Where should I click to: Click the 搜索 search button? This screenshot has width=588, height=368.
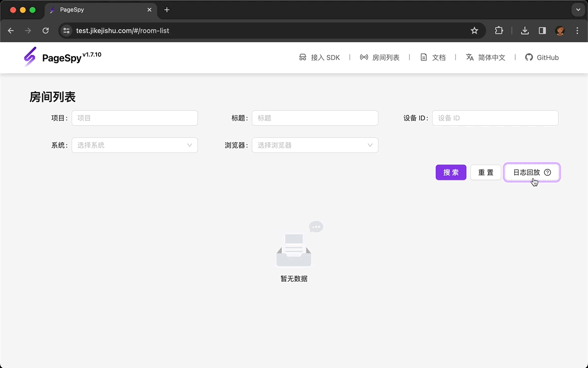pyautogui.click(x=451, y=172)
